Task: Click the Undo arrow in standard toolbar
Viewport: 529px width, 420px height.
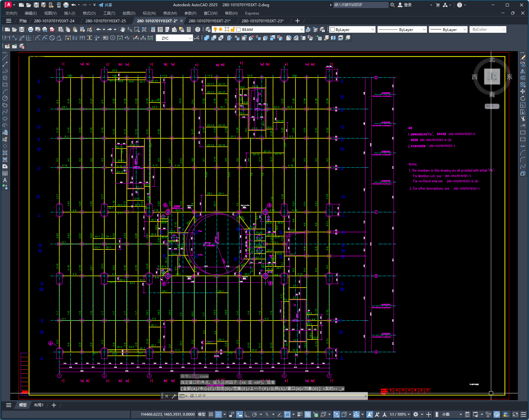Action: [x=99, y=29]
